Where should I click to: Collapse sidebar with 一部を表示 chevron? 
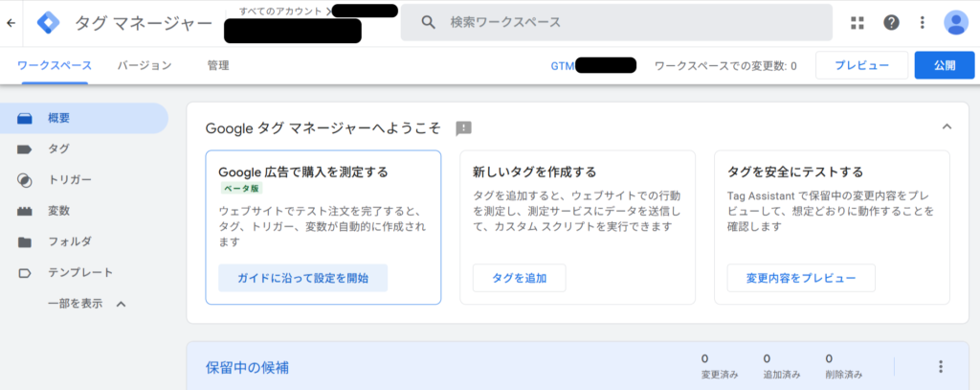122,304
